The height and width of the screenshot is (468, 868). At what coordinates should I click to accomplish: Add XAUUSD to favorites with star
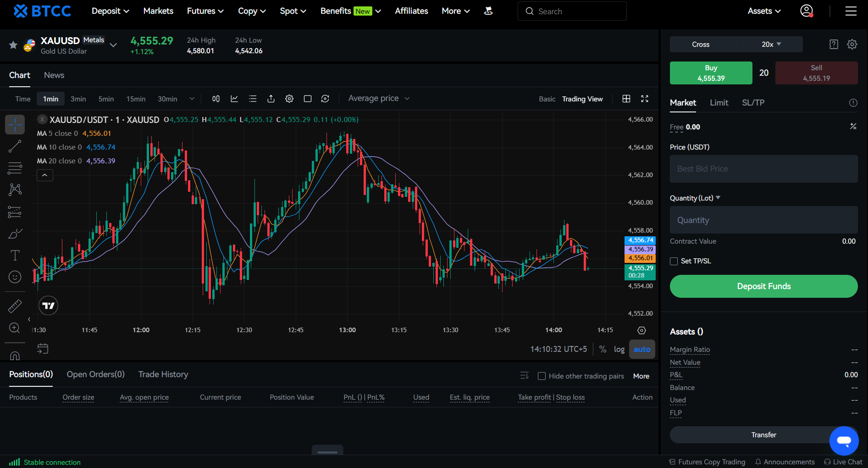tap(13, 45)
